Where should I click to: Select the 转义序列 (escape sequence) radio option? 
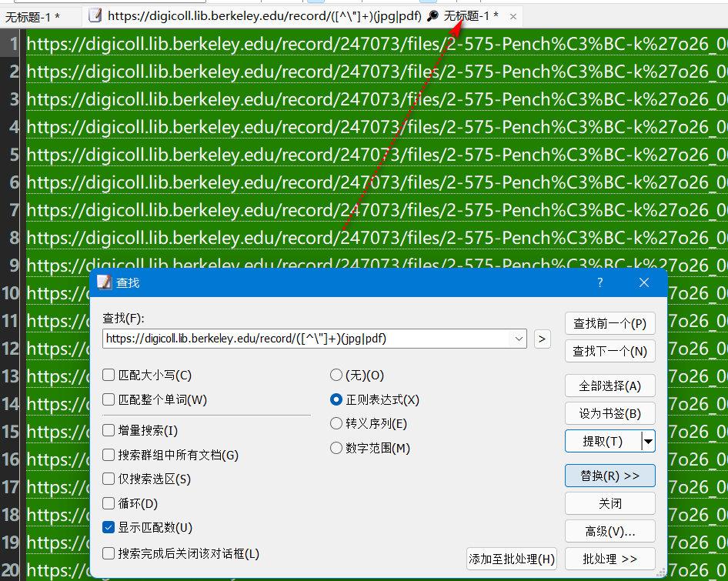336,424
